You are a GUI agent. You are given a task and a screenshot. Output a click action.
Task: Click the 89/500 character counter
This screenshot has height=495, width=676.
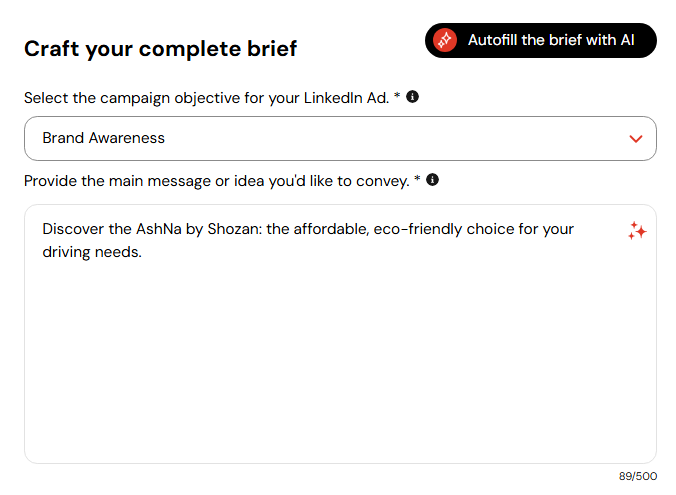[638, 476]
